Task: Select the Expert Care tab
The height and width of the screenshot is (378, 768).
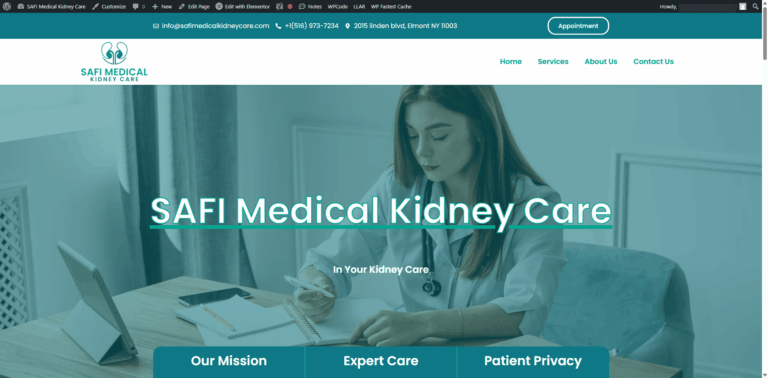Action: (381, 361)
